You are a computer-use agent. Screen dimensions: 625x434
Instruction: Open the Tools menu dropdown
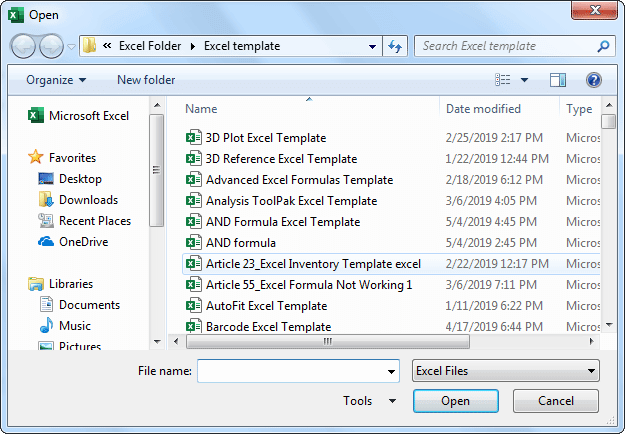tap(370, 401)
